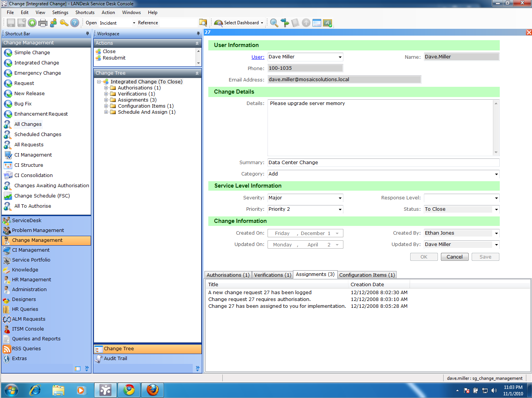This screenshot has width=532, height=398.
Task: Click the Home toolbar icon
Action: click(x=32, y=23)
